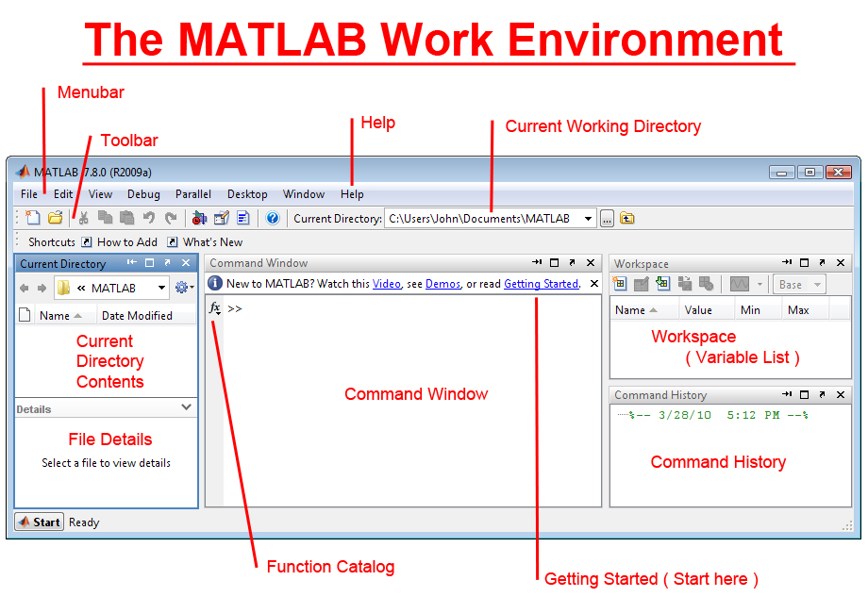Open the Desktop menu

(247, 194)
